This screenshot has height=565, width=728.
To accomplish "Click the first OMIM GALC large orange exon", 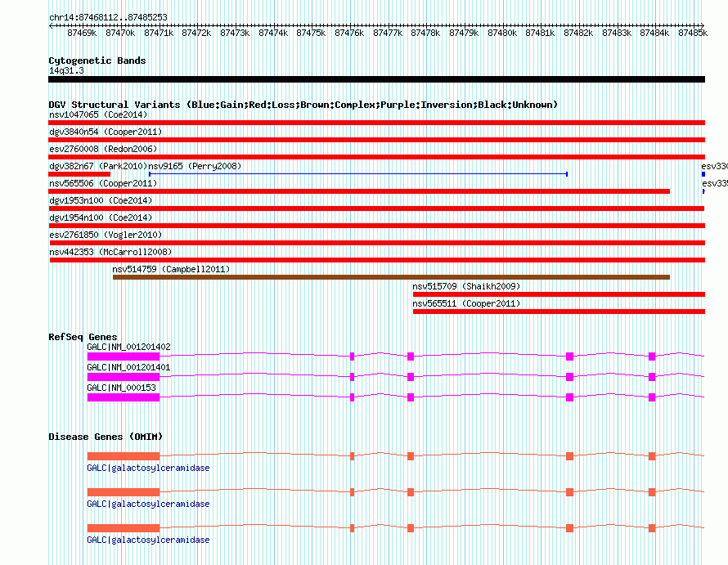I will [x=124, y=456].
